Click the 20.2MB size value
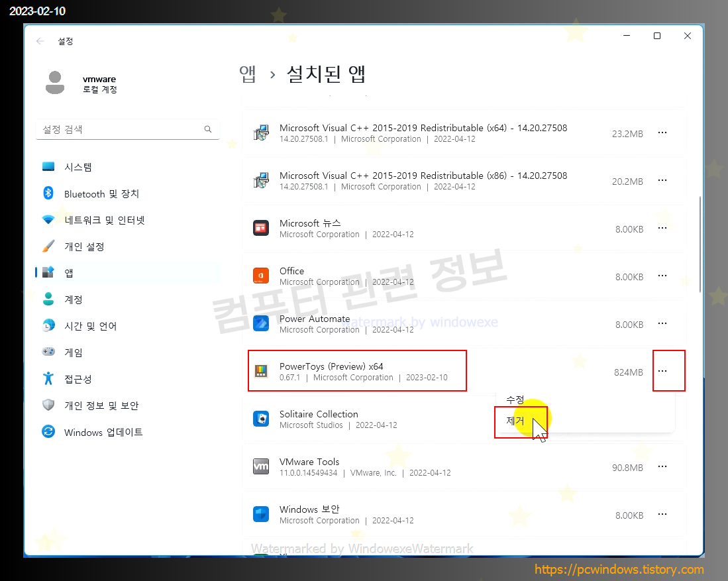The image size is (728, 581). (x=627, y=182)
